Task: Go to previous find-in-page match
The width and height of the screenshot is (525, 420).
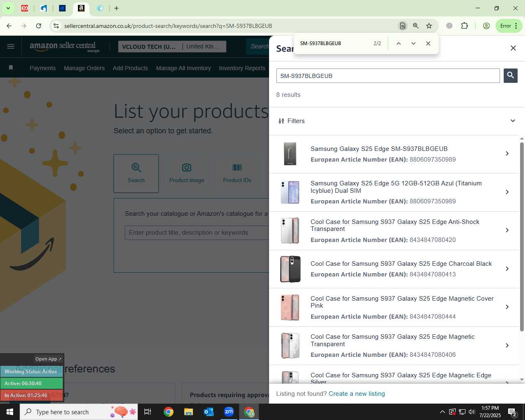Action: coord(398,43)
